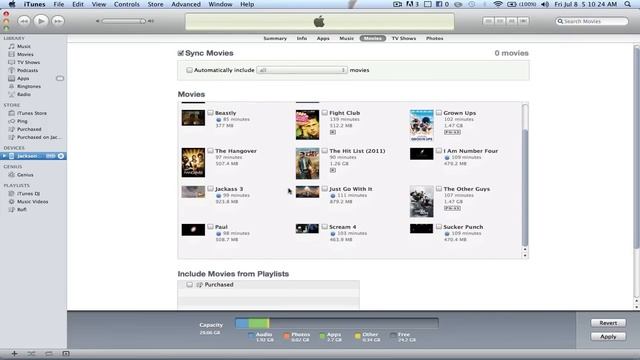Check the Paul movie
The width and height of the screenshot is (640, 360).
click(x=211, y=227)
